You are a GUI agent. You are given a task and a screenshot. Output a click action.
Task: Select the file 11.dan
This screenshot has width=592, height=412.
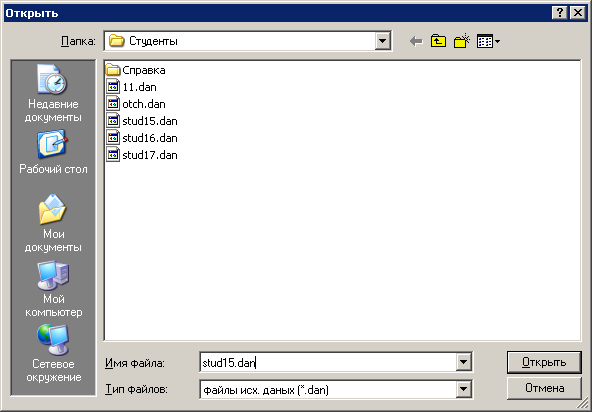click(x=131, y=87)
